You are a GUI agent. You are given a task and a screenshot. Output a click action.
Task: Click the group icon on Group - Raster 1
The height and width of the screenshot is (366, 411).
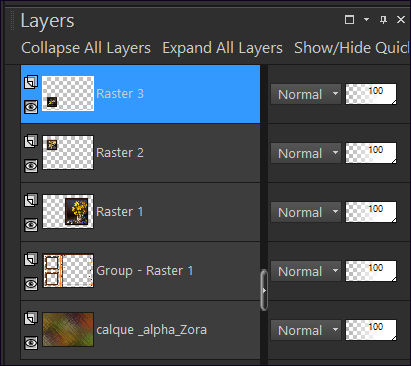pyautogui.click(x=31, y=259)
